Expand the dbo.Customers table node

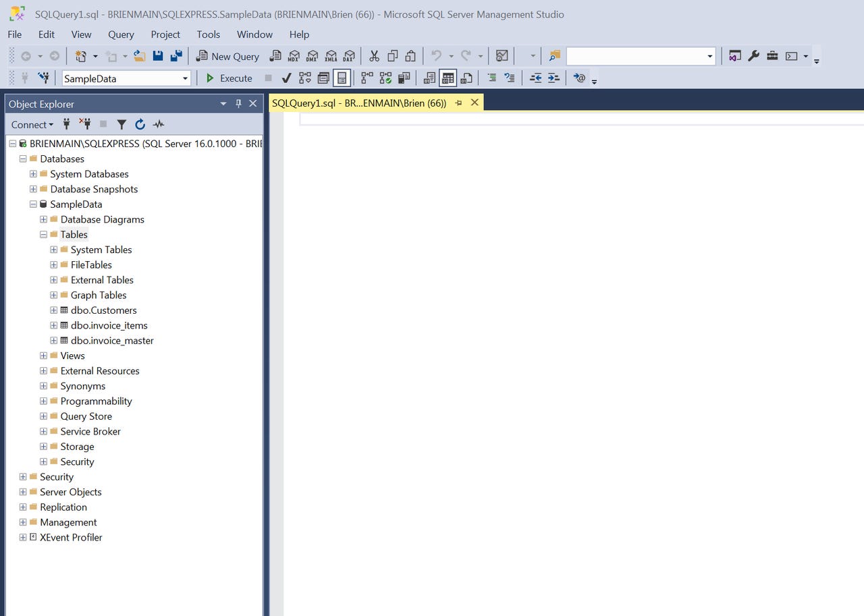(x=53, y=310)
